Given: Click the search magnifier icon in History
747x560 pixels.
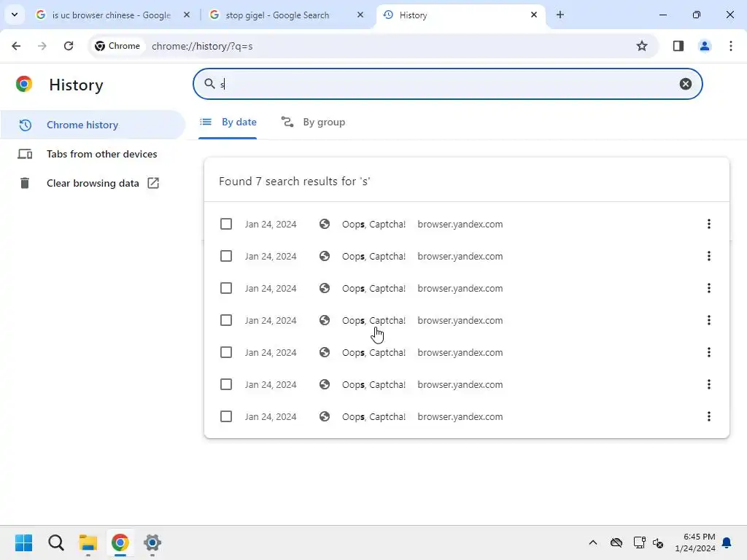Looking at the screenshot, I should tap(209, 84).
